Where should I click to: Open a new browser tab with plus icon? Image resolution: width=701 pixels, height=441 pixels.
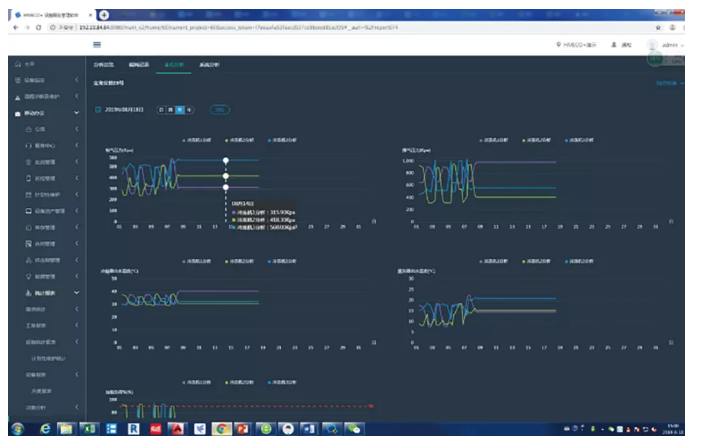point(104,15)
